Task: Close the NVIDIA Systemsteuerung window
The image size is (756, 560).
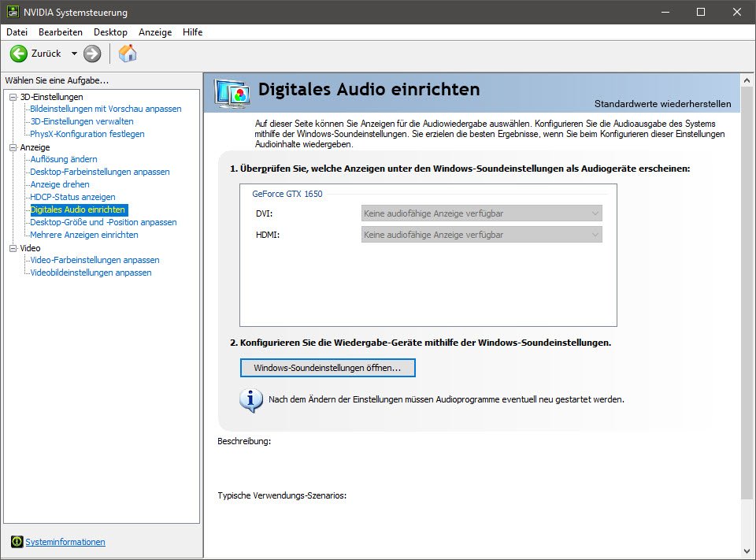Action: (737, 12)
